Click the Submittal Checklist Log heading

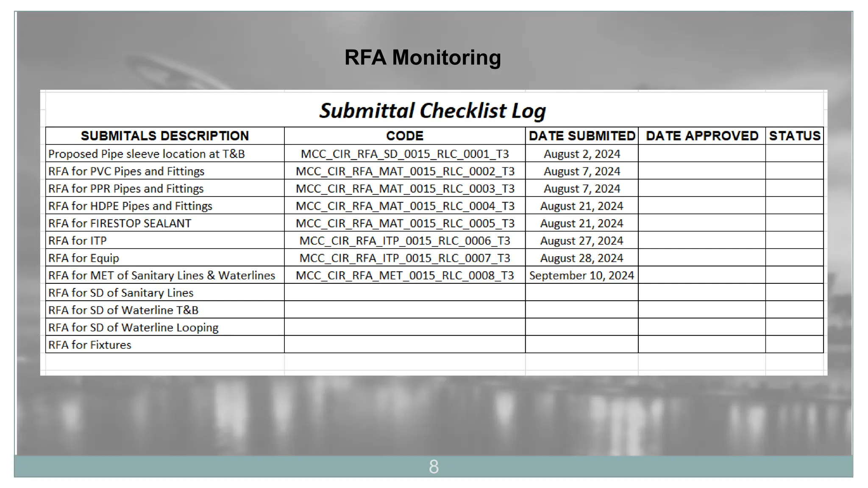click(x=432, y=111)
